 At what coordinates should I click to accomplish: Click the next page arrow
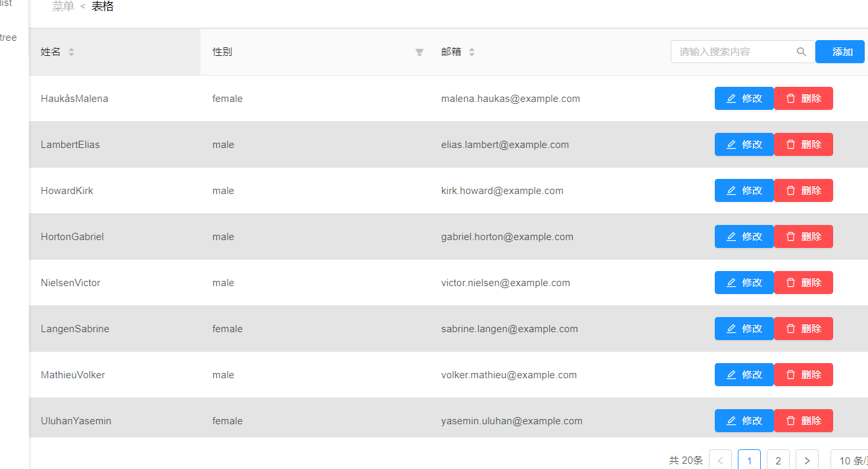pos(807,460)
